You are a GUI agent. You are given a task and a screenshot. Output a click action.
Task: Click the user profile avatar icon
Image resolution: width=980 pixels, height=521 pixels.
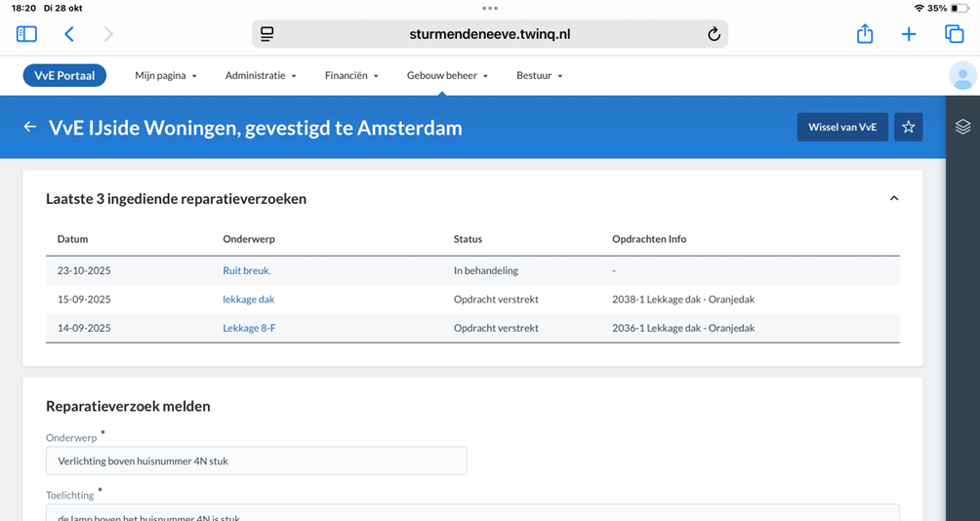962,75
